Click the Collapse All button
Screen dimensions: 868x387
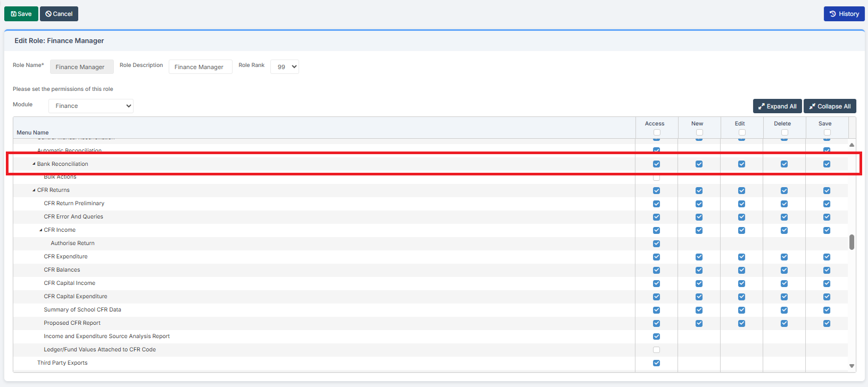[830, 106]
